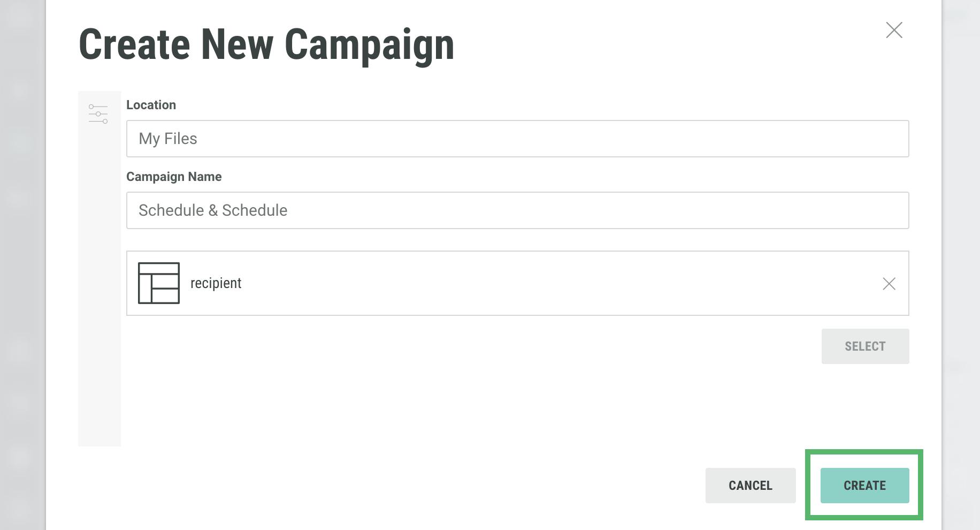Click the "recipient" name text
Viewport: 980px width, 530px height.
216,283
